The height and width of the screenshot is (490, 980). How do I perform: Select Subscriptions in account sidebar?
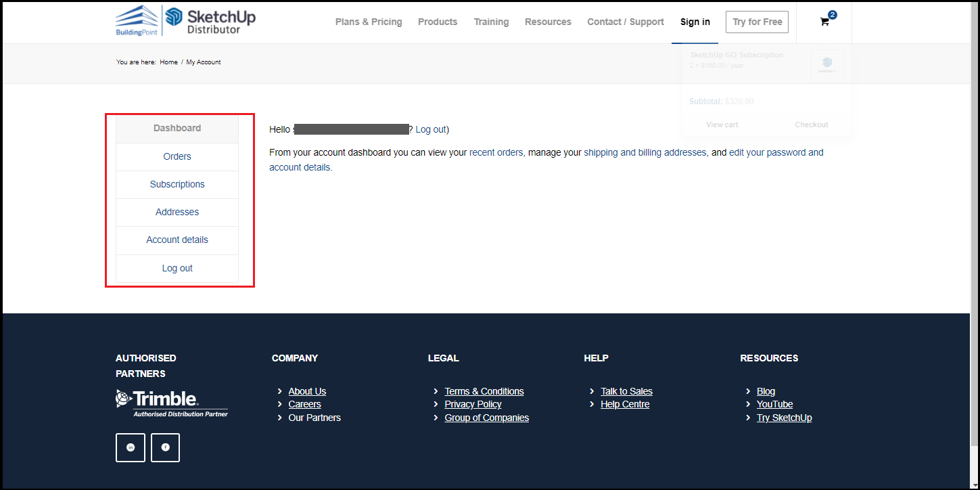pyautogui.click(x=177, y=184)
